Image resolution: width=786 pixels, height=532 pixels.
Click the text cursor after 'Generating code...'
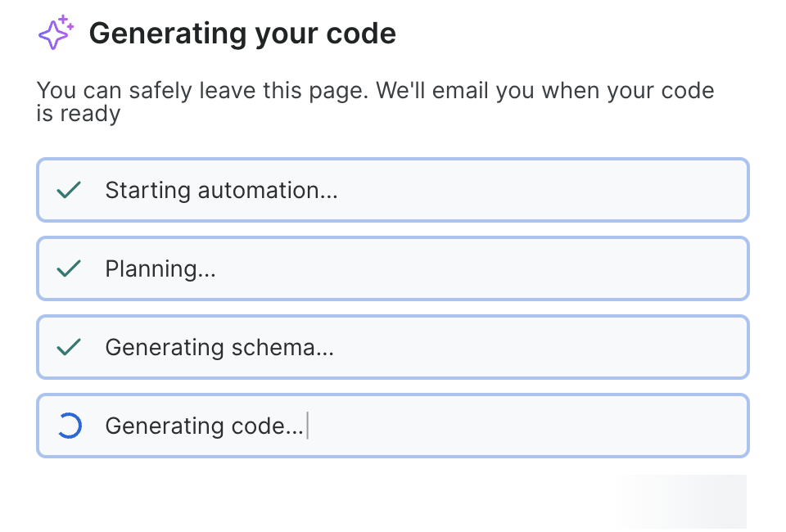click(308, 426)
